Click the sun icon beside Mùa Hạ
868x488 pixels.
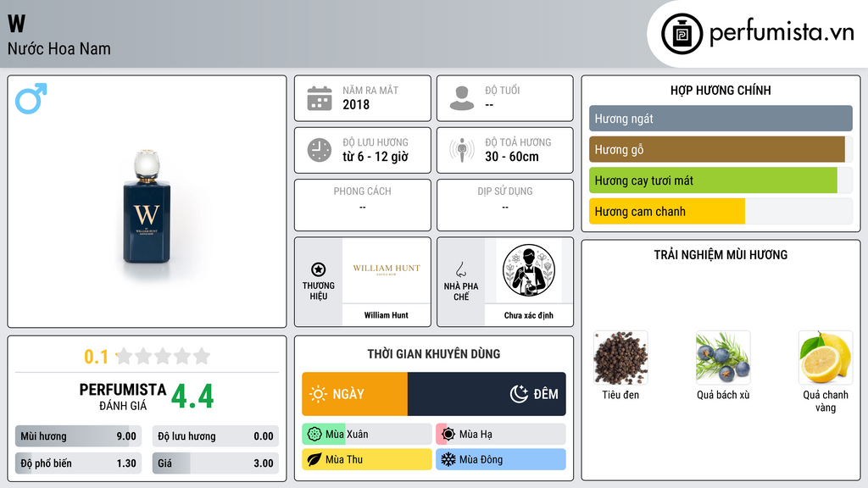pos(448,435)
